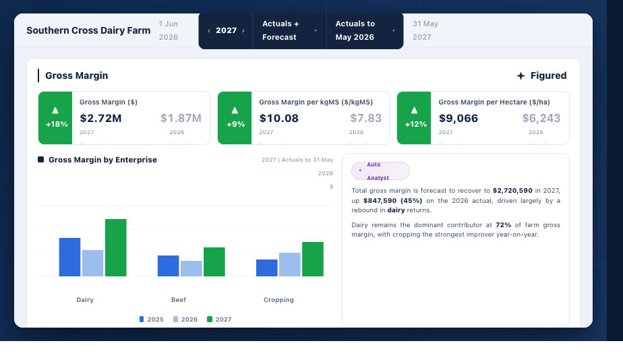623x364 pixels.
Task: Click the Cropping 2027 green bar
Action: (313, 259)
